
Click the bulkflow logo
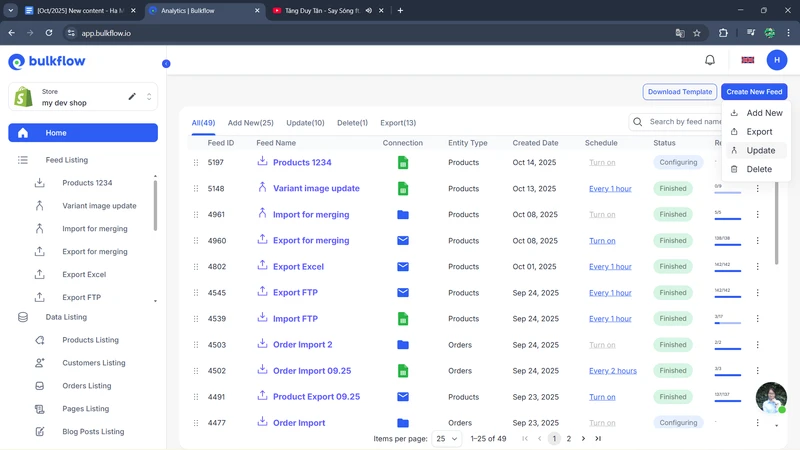pyautogui.click(x=47, y=61)
